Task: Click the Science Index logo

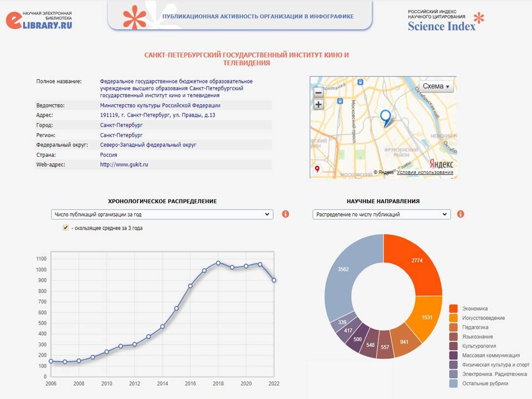Action: tap(445, 19)
